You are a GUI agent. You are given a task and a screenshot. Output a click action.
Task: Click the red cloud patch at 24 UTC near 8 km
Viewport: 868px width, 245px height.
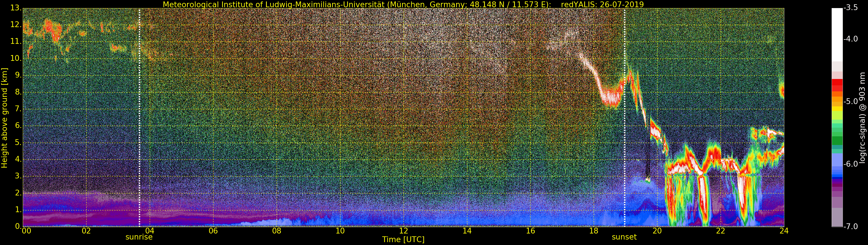coord(782,91)
